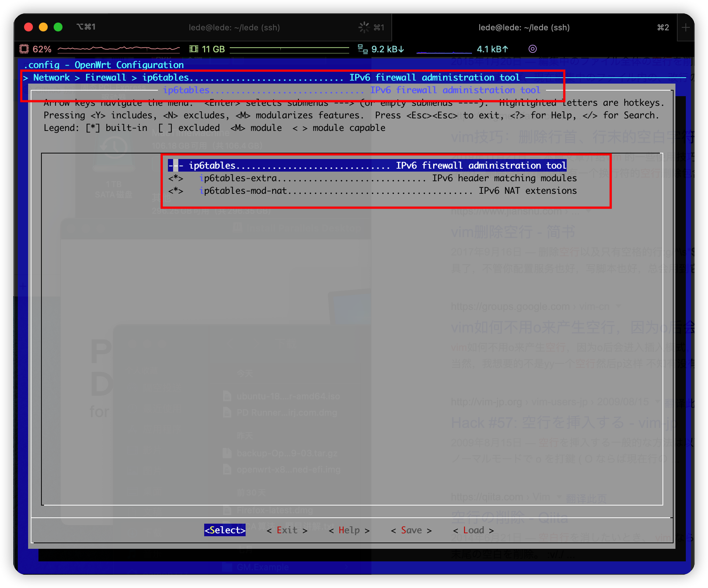Image resolution: width=708 pixels, height=588 pixels.
Task: Click the '.config - OpenWrt Configuration' title
Action: click(104, 65)
